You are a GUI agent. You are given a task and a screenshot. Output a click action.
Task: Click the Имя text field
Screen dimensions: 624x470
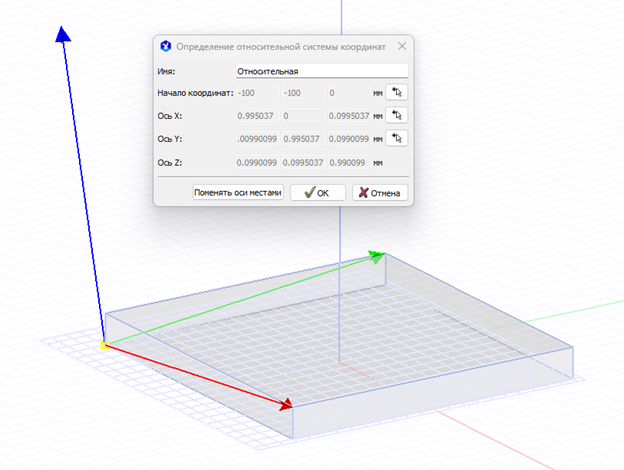click(321, 71)
